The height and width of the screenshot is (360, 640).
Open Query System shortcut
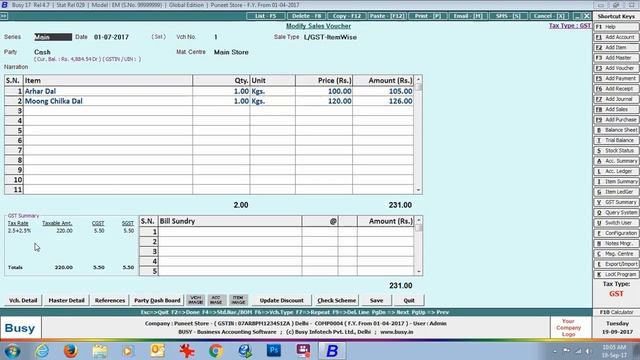(x=616, y=213)
